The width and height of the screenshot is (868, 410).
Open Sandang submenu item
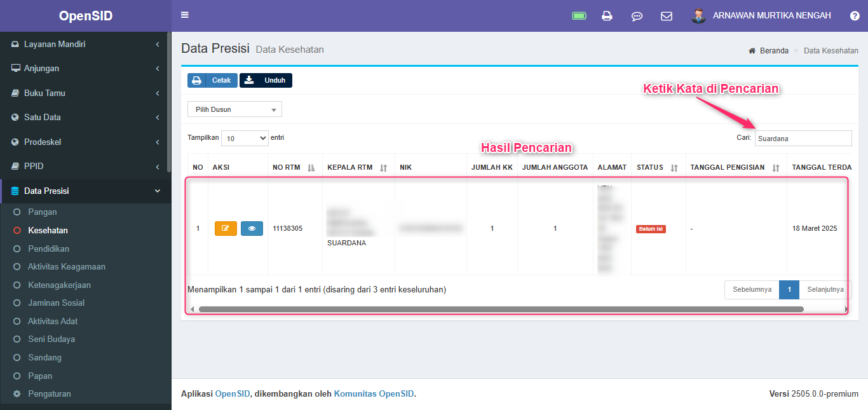(45, 358)
